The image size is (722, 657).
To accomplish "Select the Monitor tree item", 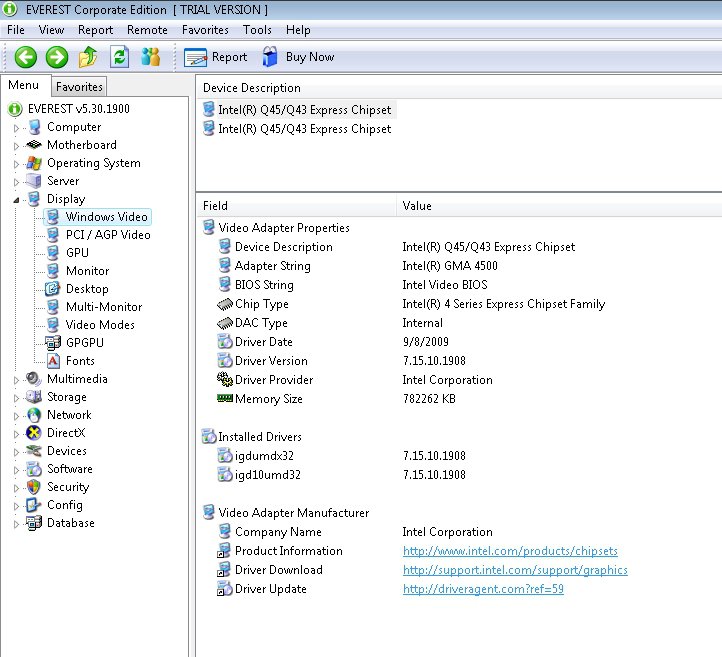I will click(x=87, y=271).
